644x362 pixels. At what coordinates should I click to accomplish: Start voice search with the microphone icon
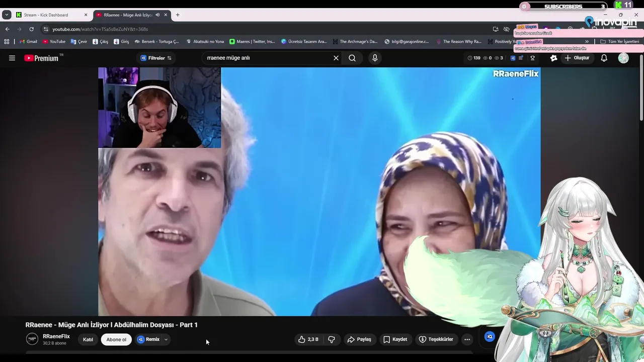click(x=375, y=58)
